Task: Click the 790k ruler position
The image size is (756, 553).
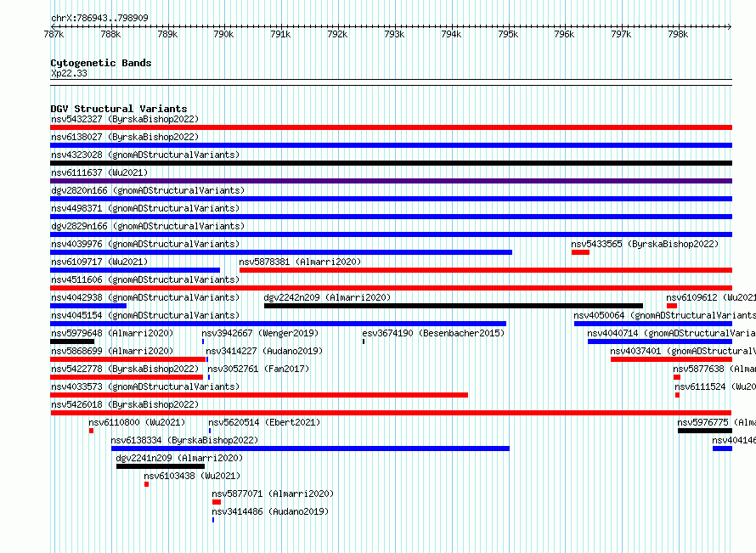Action: click(x=223, y=34)
